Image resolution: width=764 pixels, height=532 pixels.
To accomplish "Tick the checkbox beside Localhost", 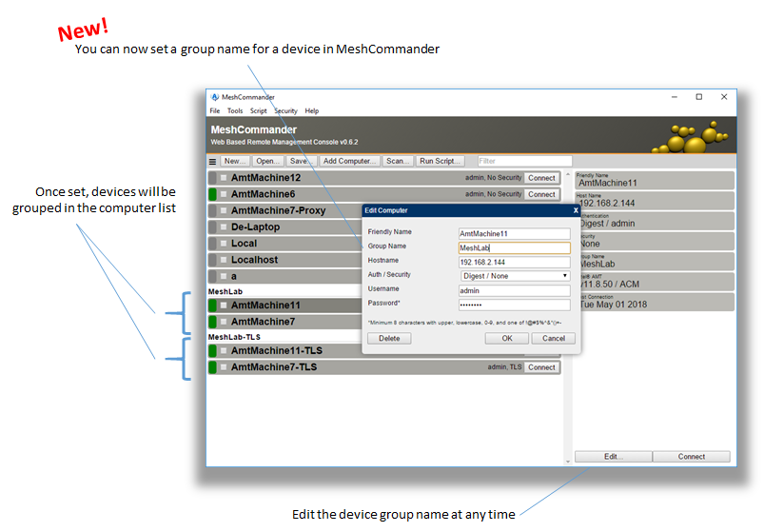I will pos(224,260).
